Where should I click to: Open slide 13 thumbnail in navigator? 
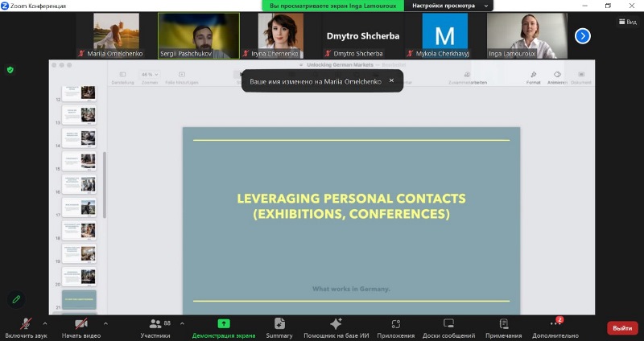[79, 115]
